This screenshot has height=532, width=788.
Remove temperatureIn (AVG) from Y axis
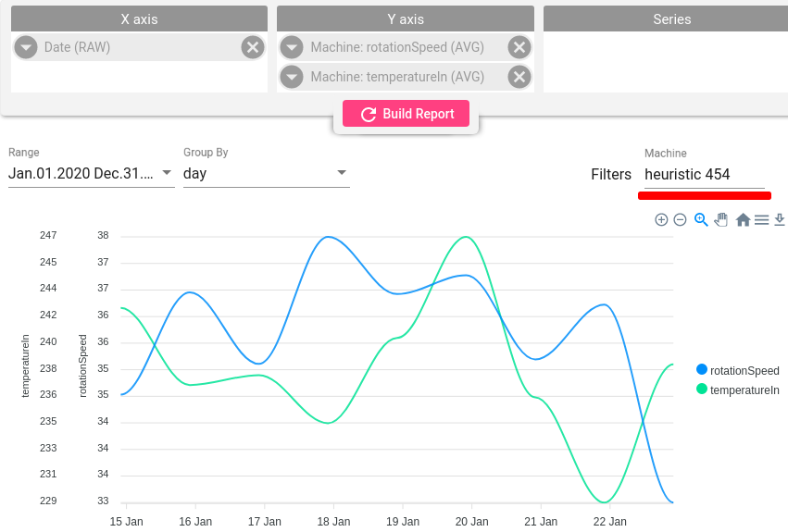pyautogui.click(x=519, y=77)
